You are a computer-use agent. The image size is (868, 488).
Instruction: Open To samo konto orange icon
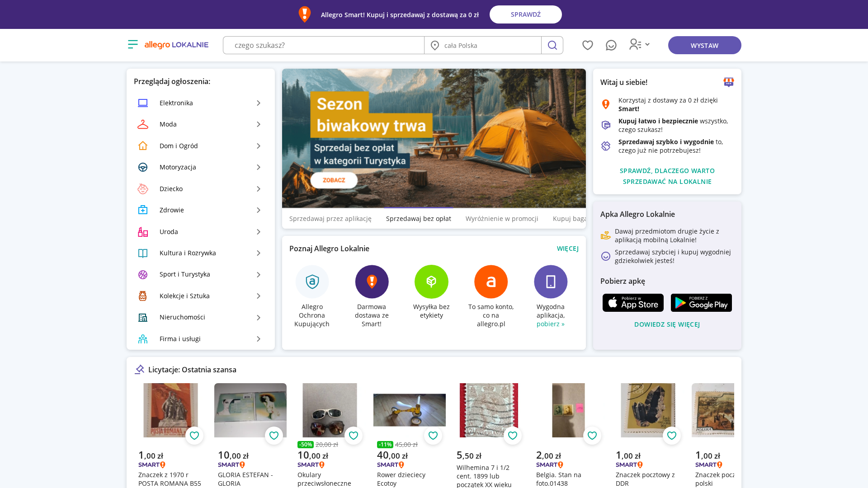coord(491,282)
